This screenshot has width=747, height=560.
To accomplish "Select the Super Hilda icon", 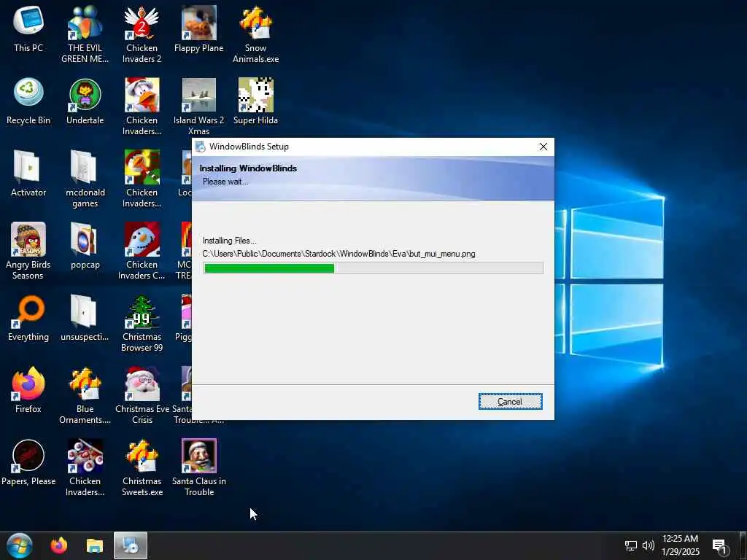I will tap(255, 101).
